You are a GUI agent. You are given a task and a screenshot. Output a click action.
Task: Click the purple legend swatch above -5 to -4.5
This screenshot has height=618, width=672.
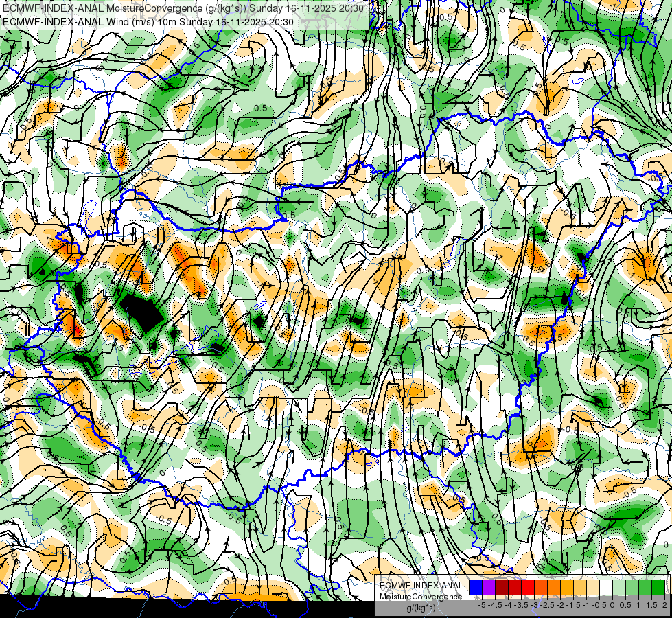click(489, 588)
